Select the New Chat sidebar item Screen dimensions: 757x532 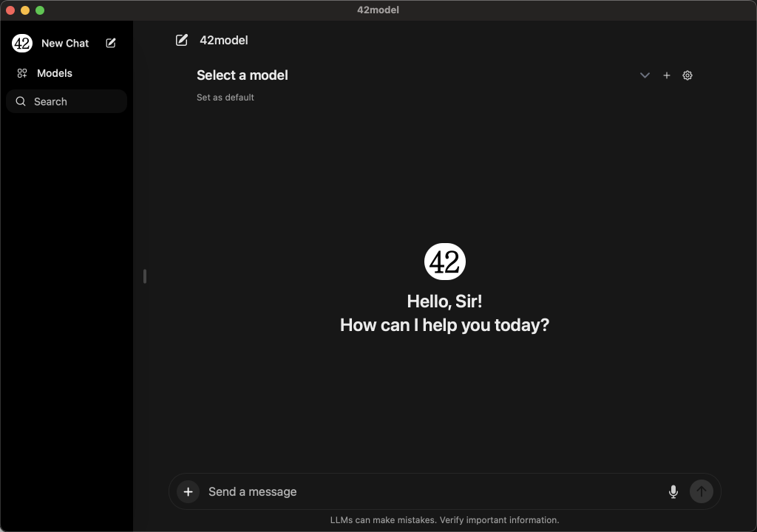pos(65,43)
